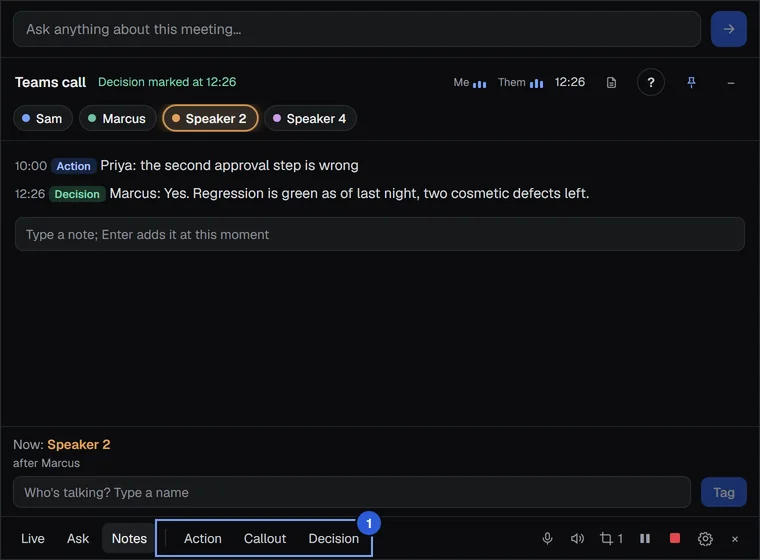This screenshot has width=760, height=560.
Task: Select the Marcus speaker chip
Action: 118,118
